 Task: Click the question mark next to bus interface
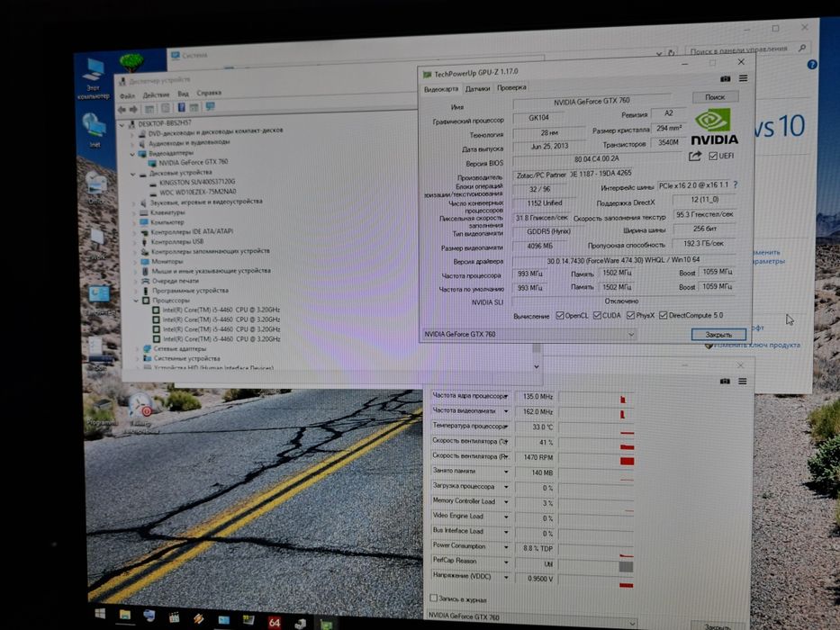[x=735, y=184]
